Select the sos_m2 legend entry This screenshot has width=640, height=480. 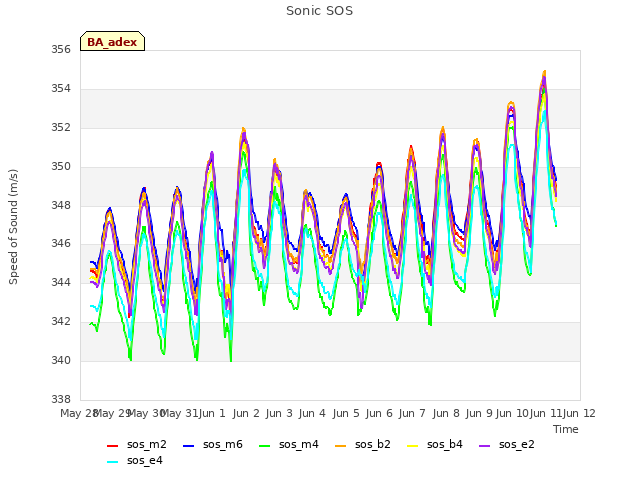click(x=137, y=444)
